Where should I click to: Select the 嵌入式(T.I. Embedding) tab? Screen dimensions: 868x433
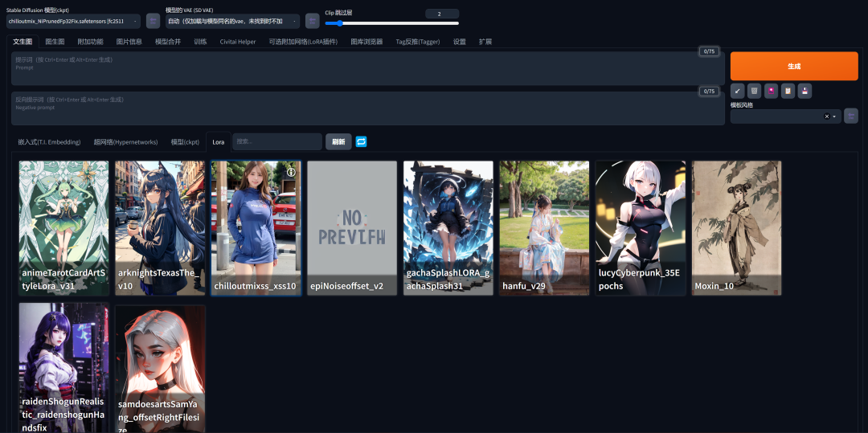pyautogui.click(x=49, y=142)
